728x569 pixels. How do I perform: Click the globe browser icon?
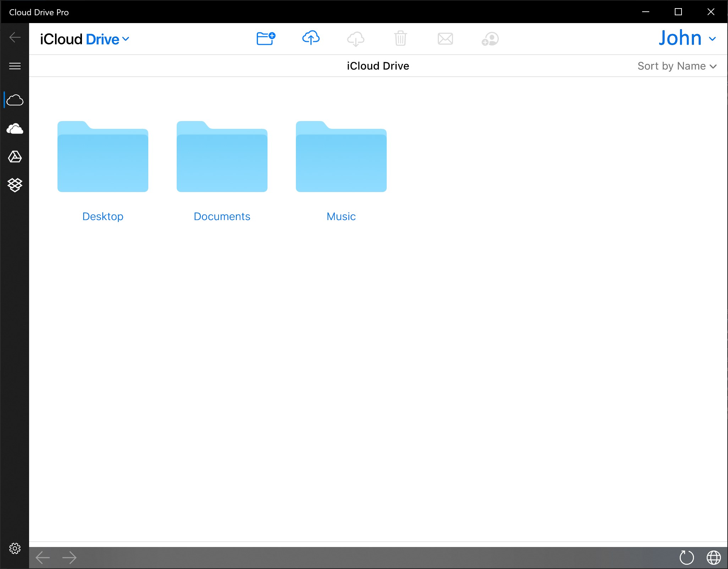coord(713,557)
